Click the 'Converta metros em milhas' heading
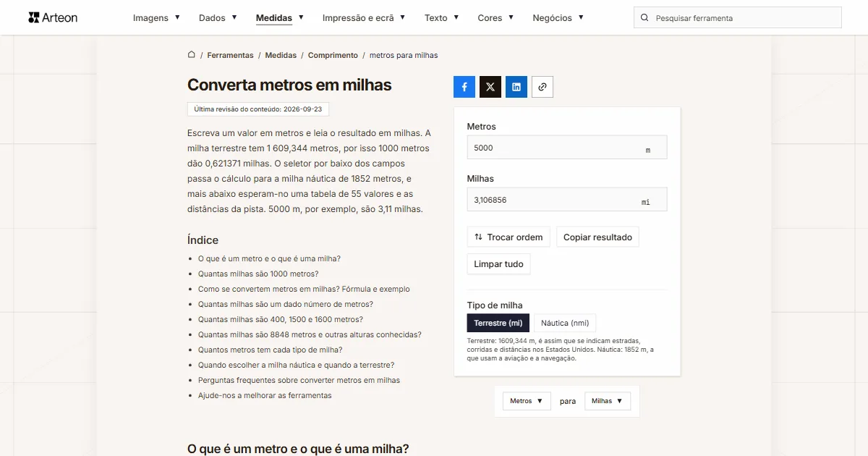 point(289,85)
